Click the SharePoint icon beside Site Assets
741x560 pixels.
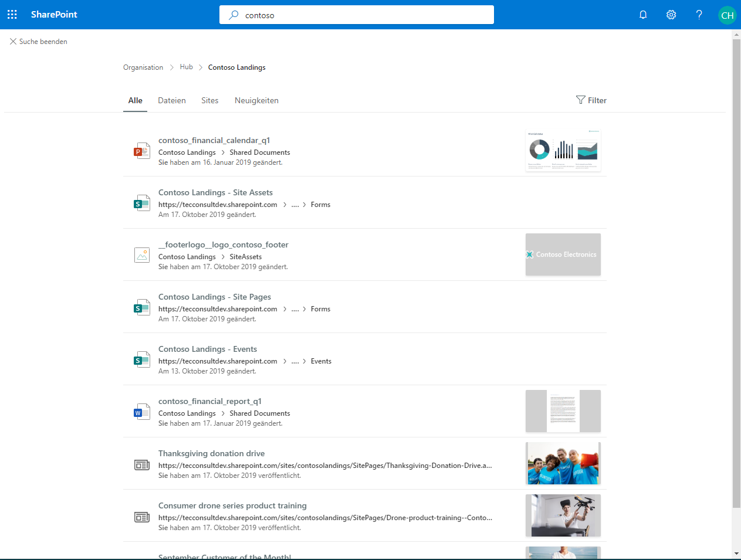[141, 203]
